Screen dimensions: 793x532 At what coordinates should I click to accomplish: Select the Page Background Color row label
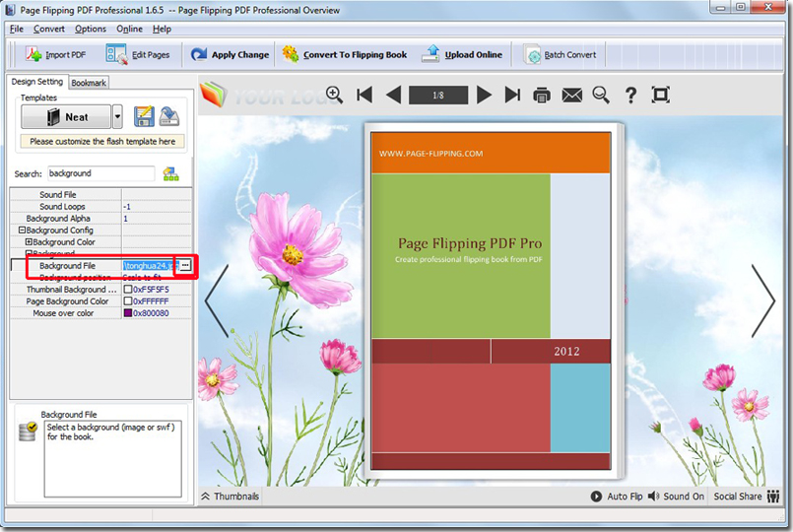click(67, 300)
